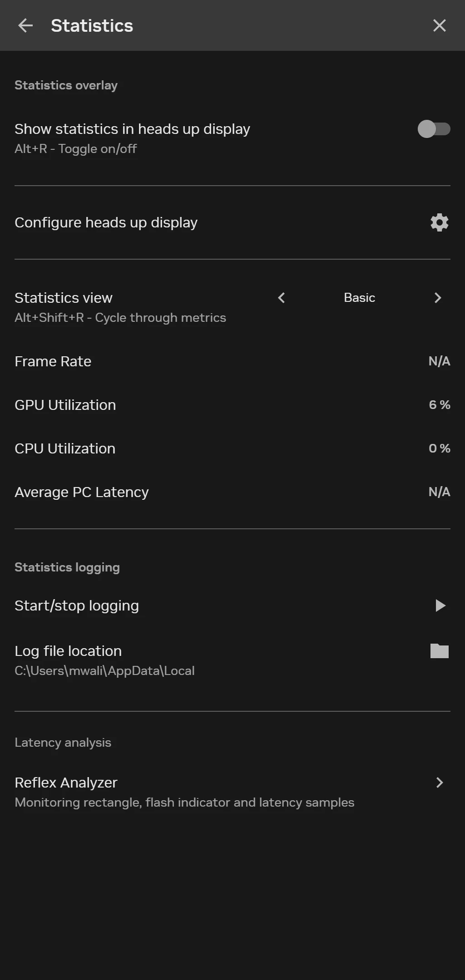Open the Reflex Analyzer entry label
465x980 pixels.
coord(66,783)
